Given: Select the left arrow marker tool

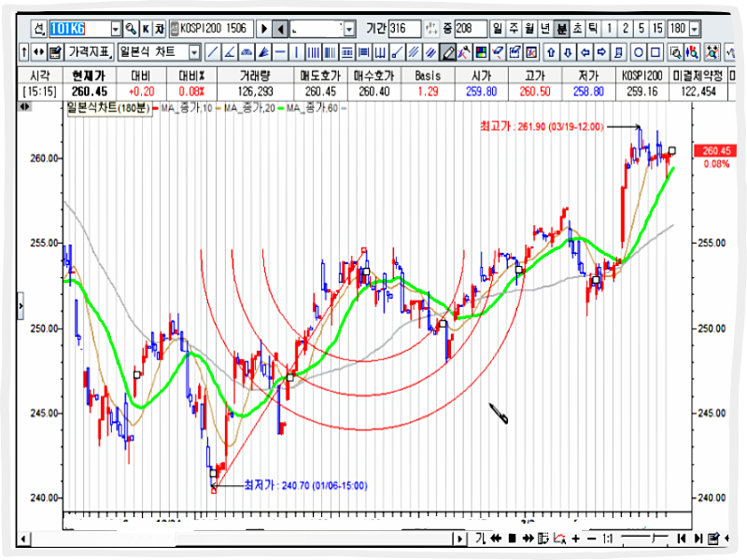Looking at the screenshot, I should pyautogui.click(x=585, y=52).
